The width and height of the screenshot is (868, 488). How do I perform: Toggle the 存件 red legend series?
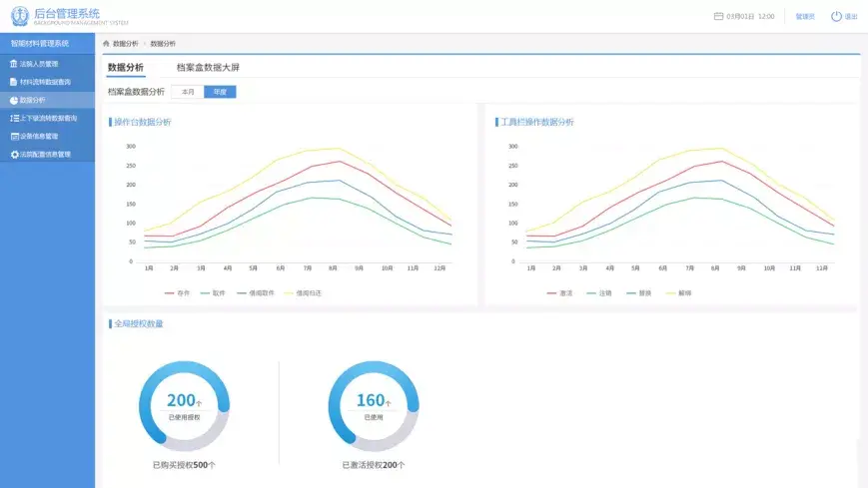coord(177,293)
